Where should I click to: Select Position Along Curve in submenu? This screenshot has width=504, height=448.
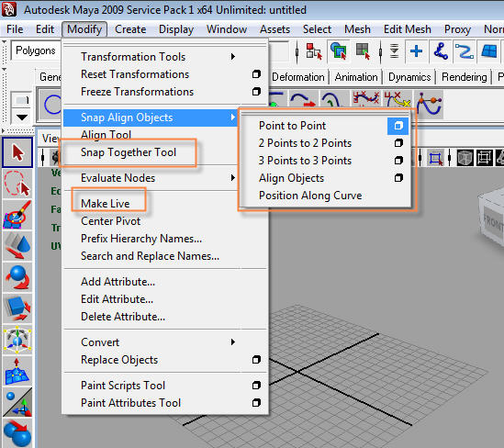[x=310, y=196]
